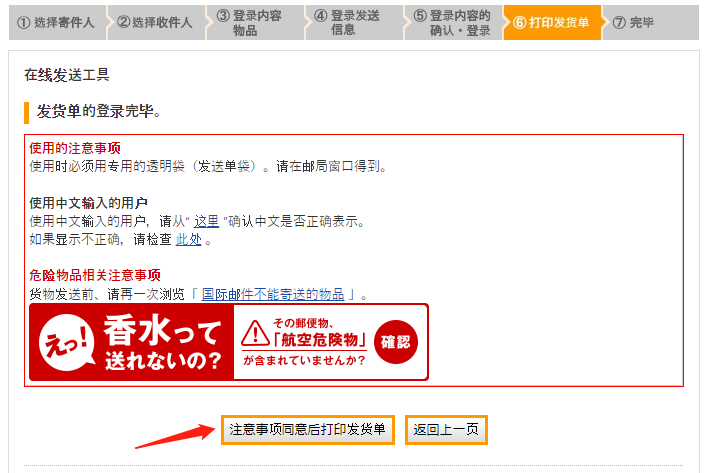The width and height of the screenshot is (704, 473).
Task: Click the 香水って送れないの? banner text
Action: (163, 343)
